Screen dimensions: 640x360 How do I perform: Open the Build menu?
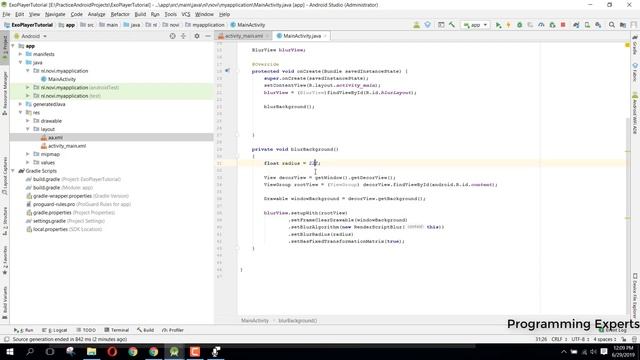(x=140, y=14)
